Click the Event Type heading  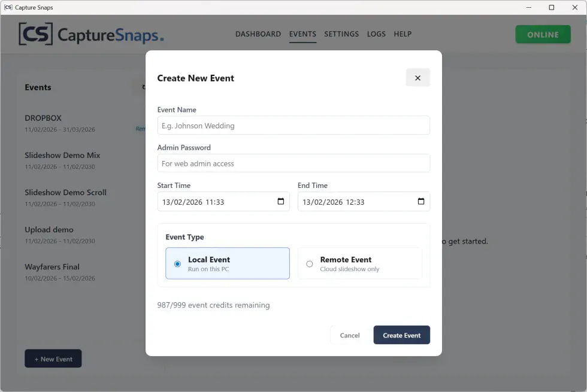[x=184, y=237]
